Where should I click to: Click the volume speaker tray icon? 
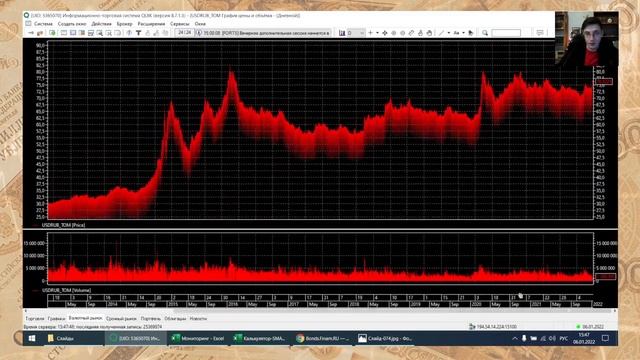coord(552,338)
